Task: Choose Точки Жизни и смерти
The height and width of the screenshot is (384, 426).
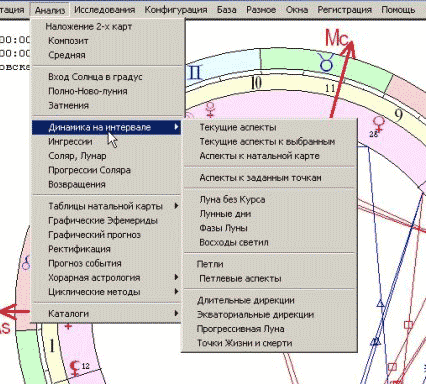Action: coord(269,343)
